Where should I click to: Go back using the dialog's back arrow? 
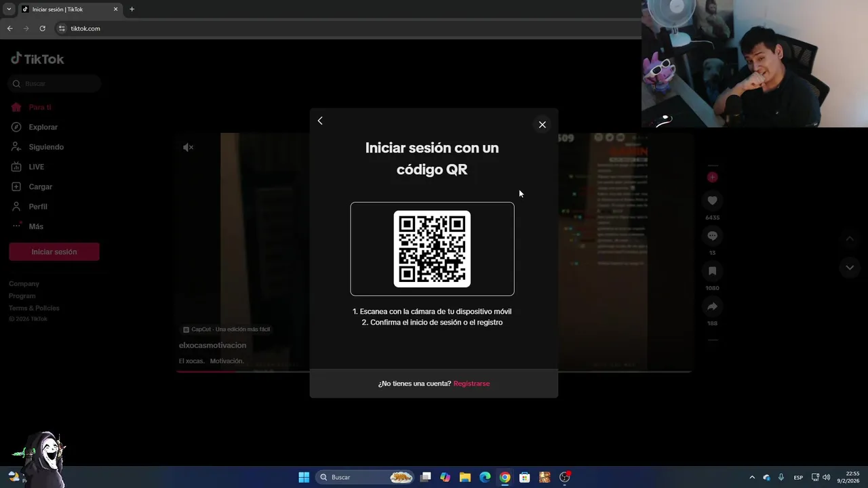[x=320, y=121]
